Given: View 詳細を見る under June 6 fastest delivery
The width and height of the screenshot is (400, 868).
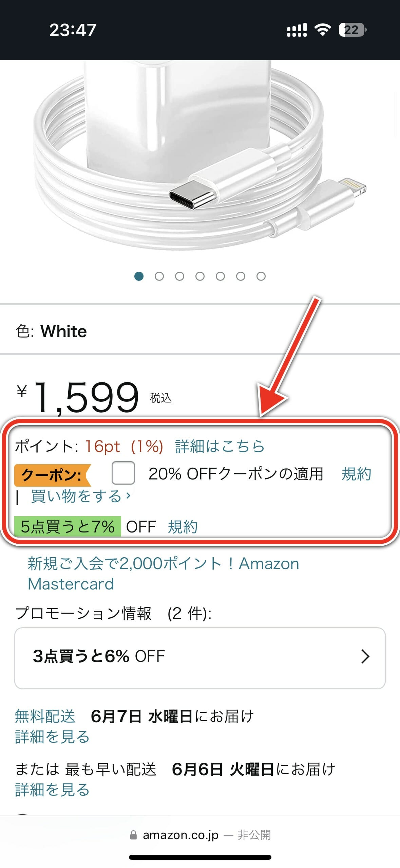Looking at the screenshot, I should [52, 790].
